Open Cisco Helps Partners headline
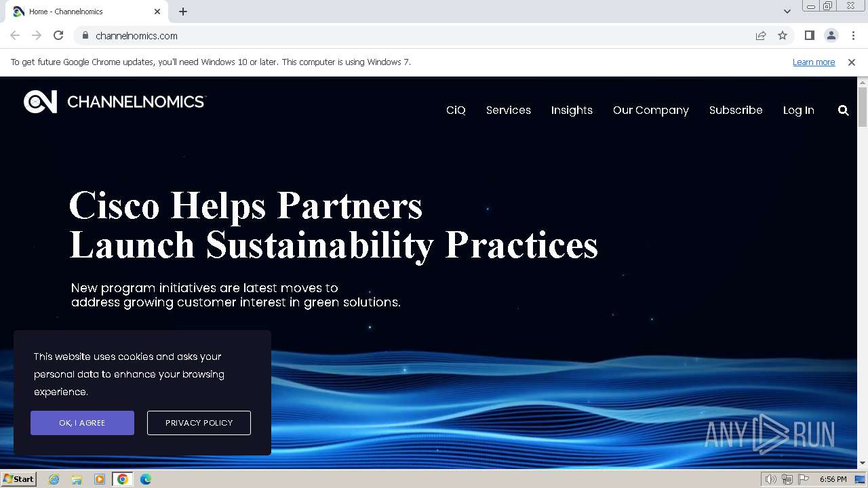The image size is (868, 488). (x=333, y=225)
